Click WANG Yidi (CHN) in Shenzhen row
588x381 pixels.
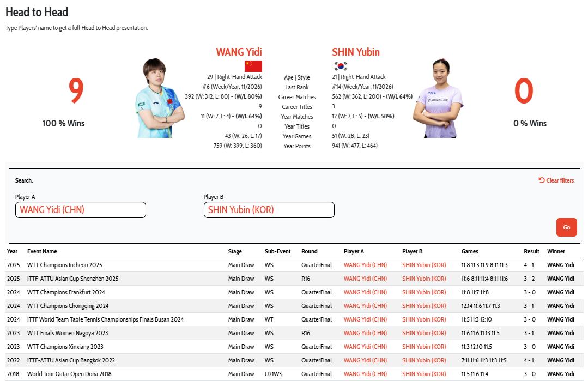(x=365, y=279)
